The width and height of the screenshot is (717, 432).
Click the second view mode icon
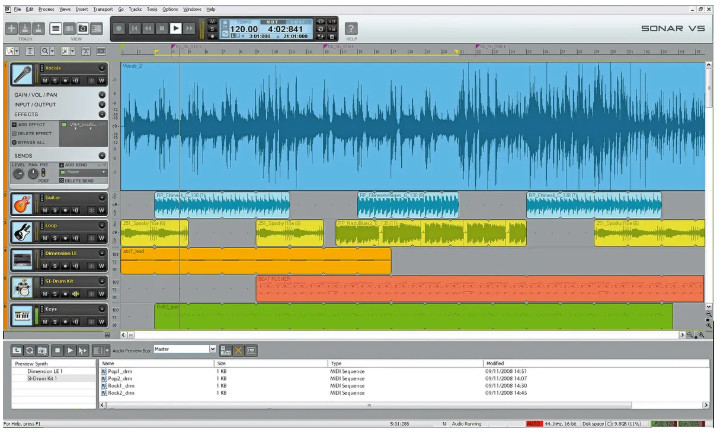pos(69,28)
